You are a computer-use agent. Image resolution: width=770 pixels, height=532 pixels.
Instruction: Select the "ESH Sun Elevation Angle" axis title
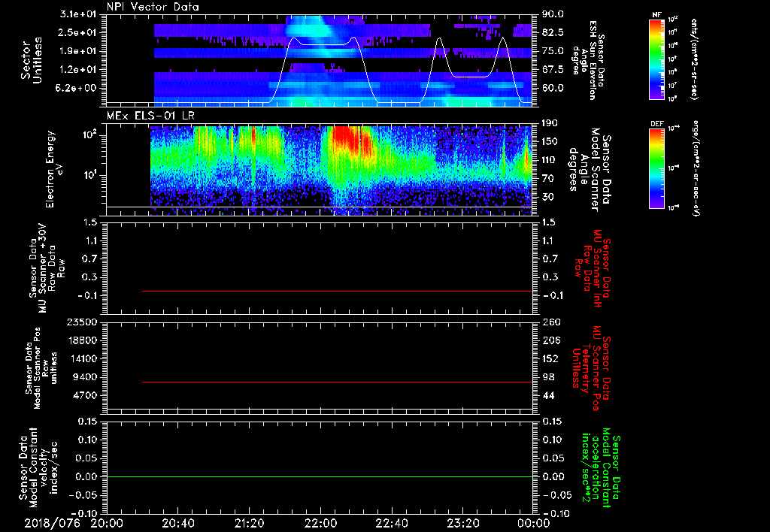tap(588, 60)
